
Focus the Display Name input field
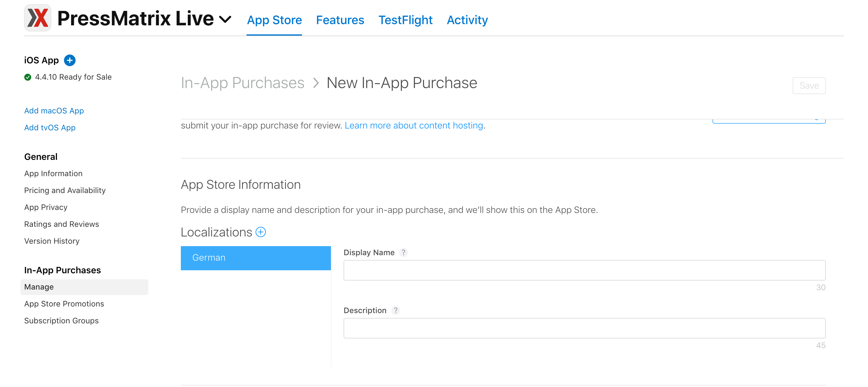[x=584, y=270]
